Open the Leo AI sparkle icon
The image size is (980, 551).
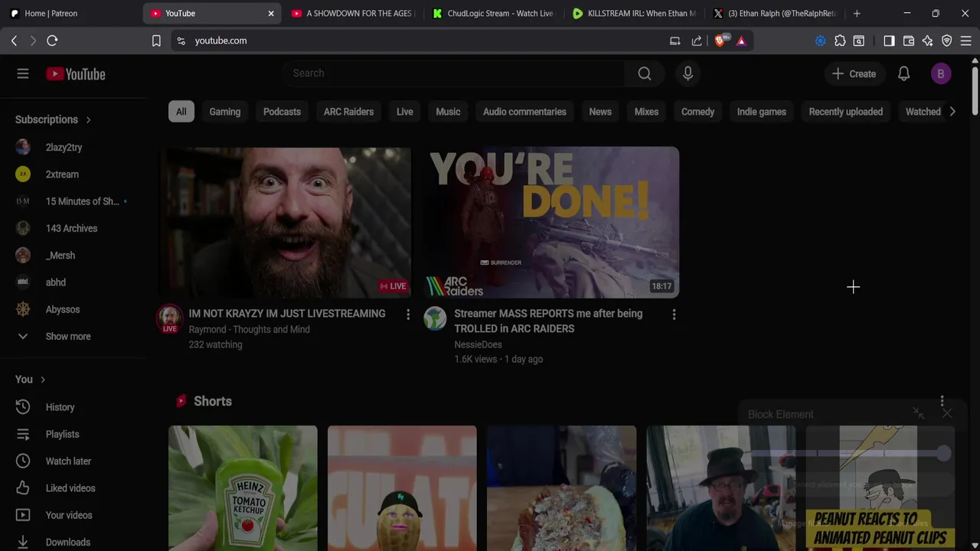(928, 41)
